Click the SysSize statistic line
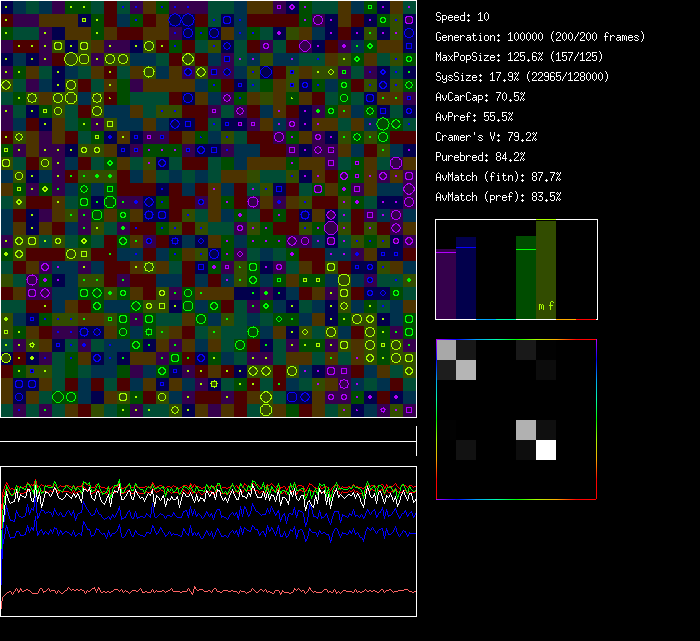This screenshot has width=700, height=641. pyautogui.click(x=521, y=77)
